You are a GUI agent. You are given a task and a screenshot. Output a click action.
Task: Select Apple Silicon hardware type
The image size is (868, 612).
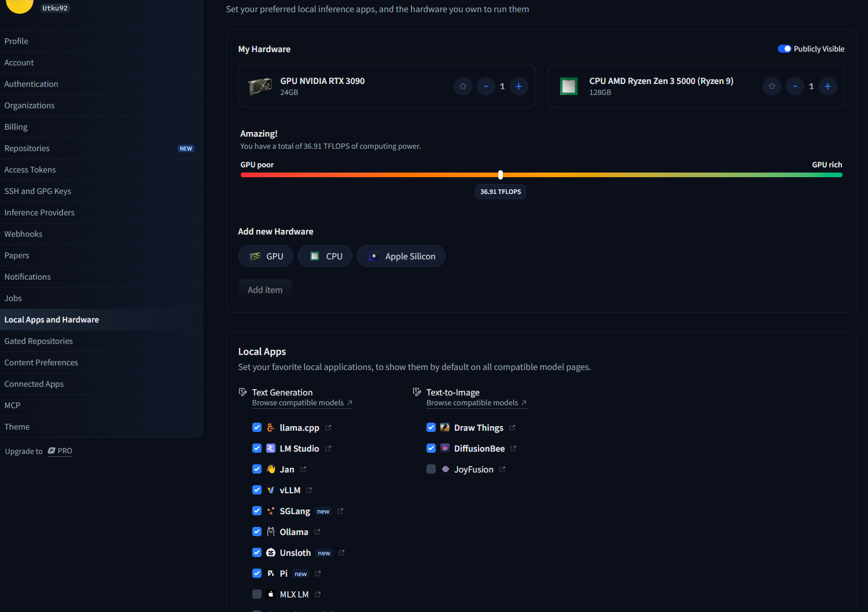point(401,256)
